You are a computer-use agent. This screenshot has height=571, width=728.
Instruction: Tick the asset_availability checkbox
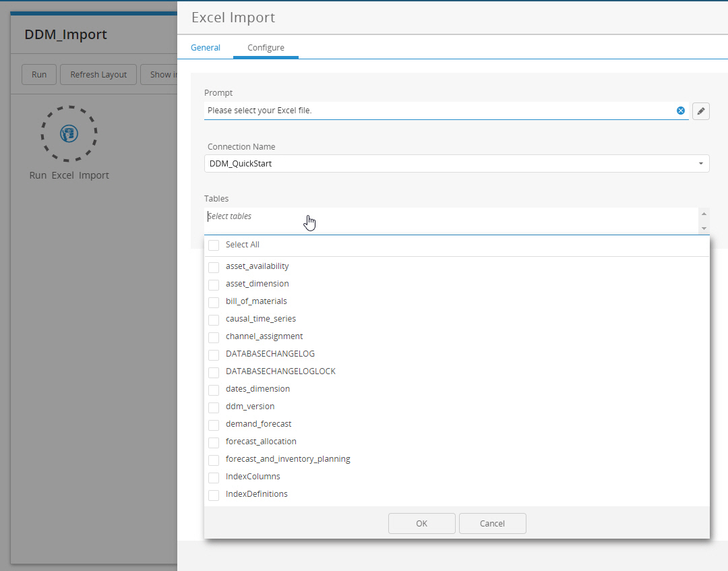pyautogui.click(x=214, y=267)
